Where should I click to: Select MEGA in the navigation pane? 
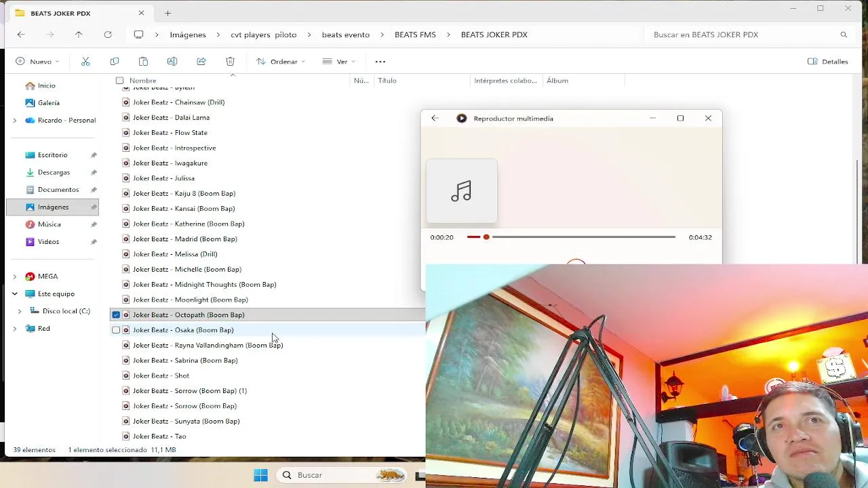(47, 277)
